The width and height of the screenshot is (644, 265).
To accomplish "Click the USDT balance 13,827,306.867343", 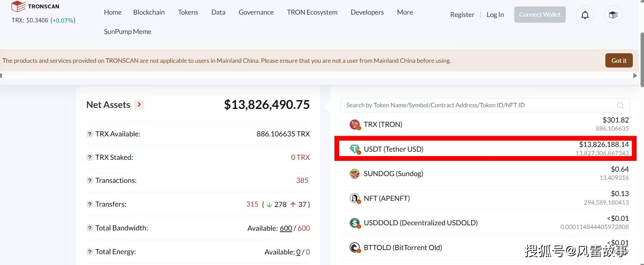I will [x=602, y=153].
